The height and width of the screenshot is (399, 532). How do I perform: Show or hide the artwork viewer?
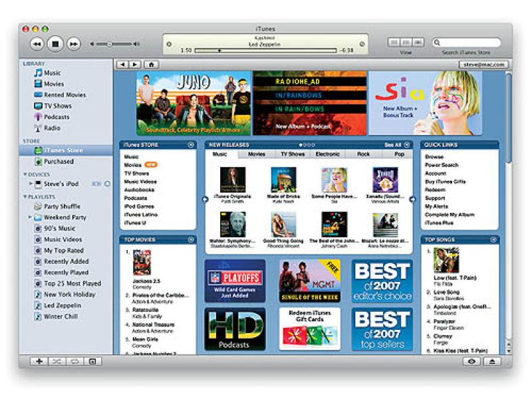pyautogui.click(x=92, y=361)
